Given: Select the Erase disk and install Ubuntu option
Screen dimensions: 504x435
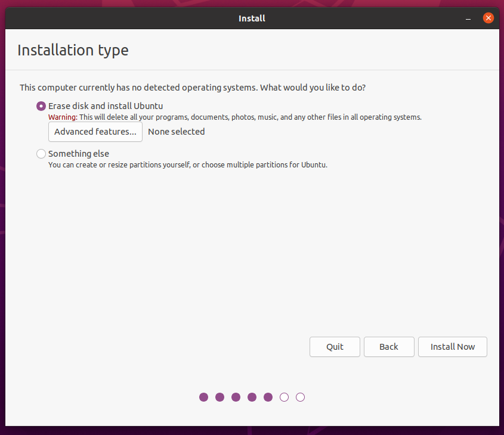Looking at the screenshot, I should (41, 105).
